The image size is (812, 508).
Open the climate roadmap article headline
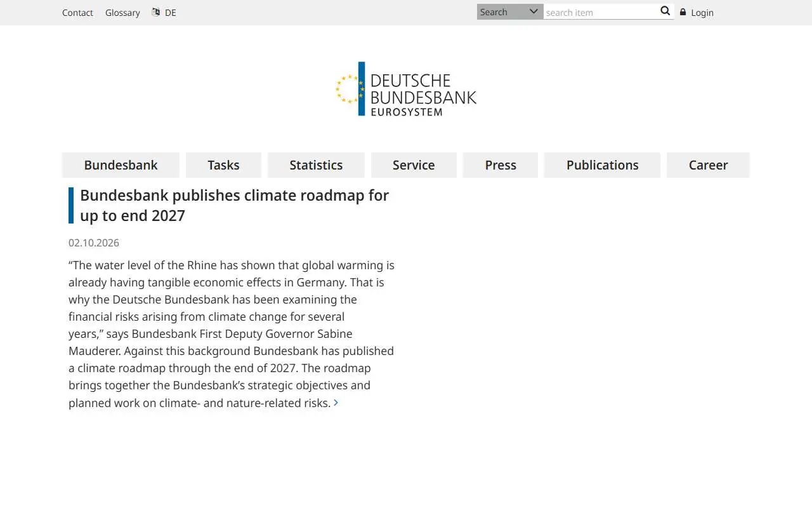coord(234,205)
